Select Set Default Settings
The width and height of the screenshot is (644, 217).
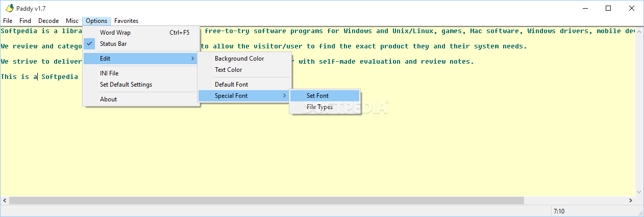click(141, 85)
